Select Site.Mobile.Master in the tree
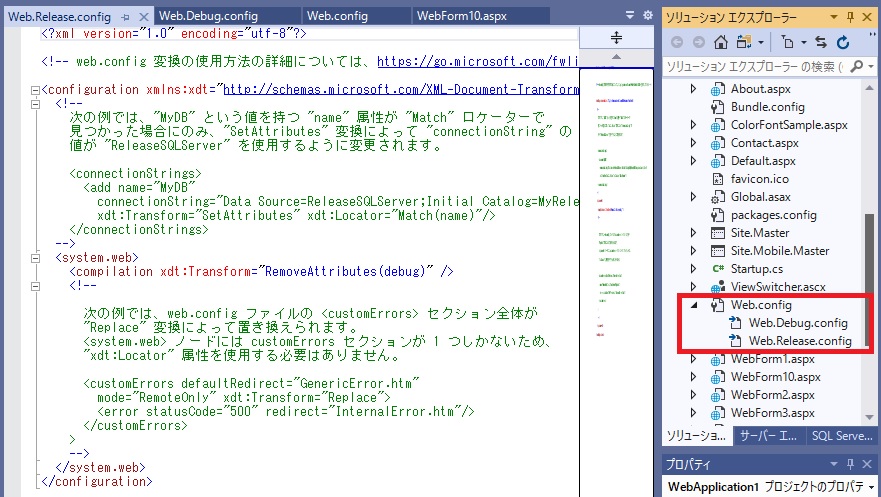 pos(780,250)
